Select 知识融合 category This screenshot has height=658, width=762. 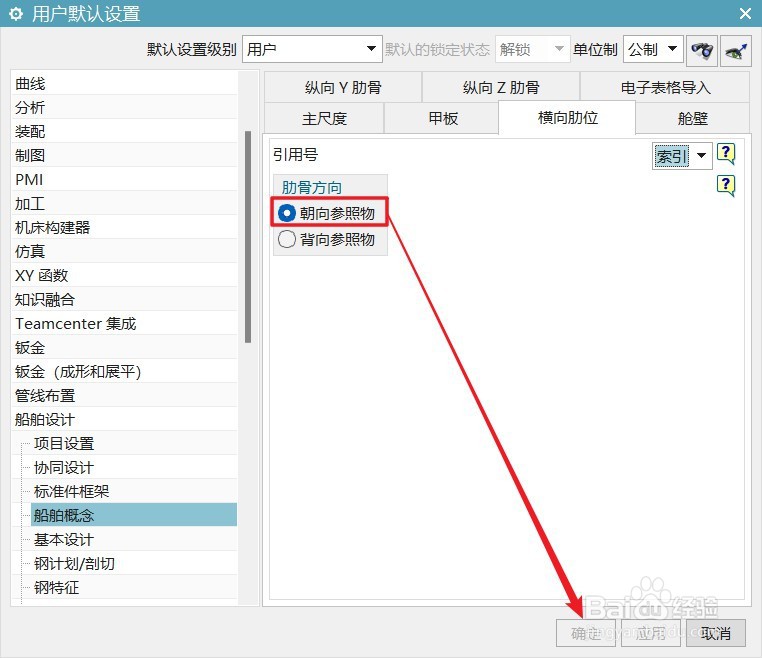(x=124, y=299)
